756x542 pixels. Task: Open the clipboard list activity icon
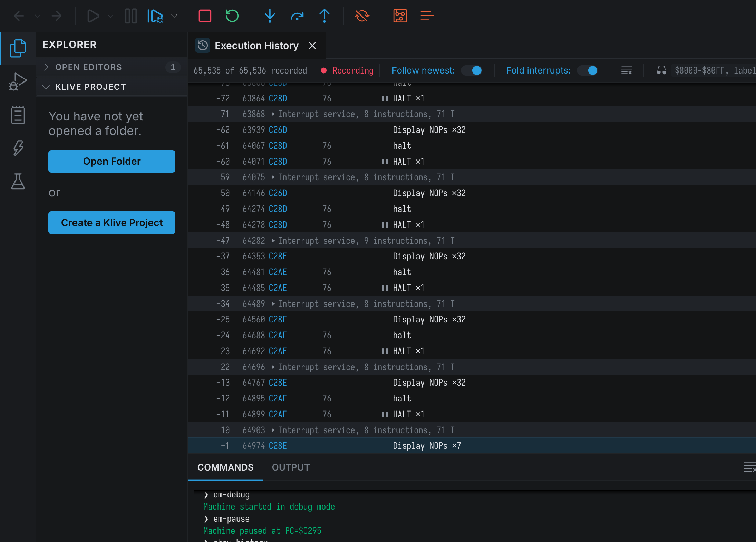click(x=18, y=115)
